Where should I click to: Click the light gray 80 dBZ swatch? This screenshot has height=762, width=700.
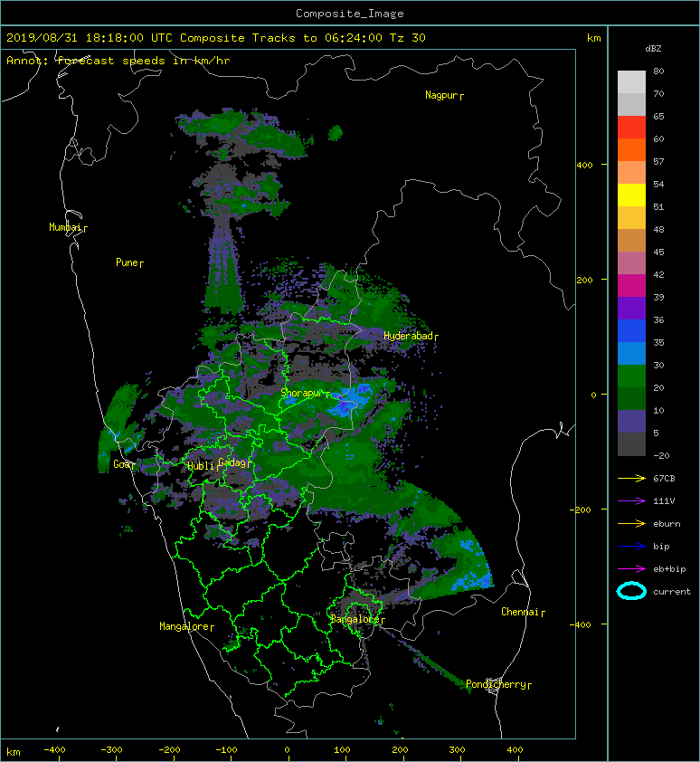pos(631,81)
